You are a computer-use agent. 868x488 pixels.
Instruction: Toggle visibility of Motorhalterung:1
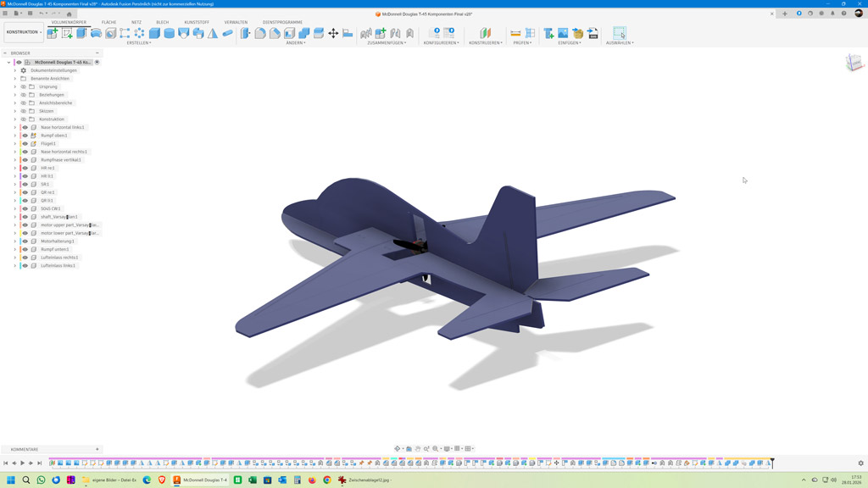25,241
